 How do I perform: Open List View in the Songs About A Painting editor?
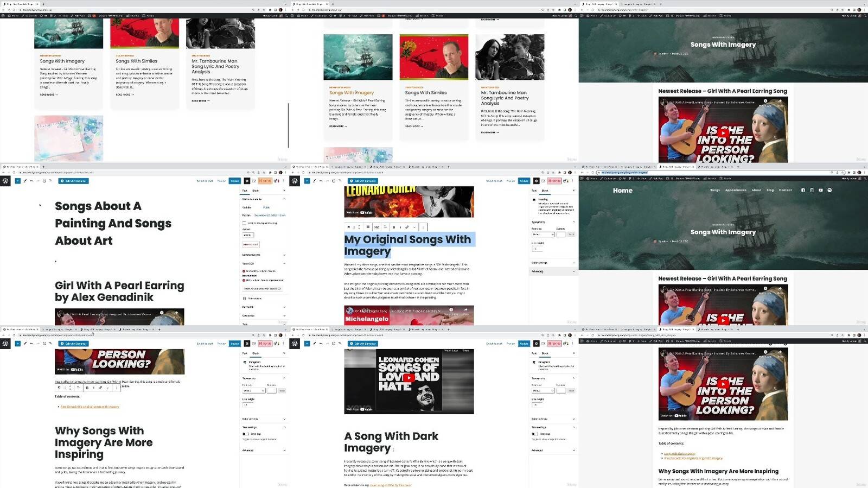[x=51, y=181]
